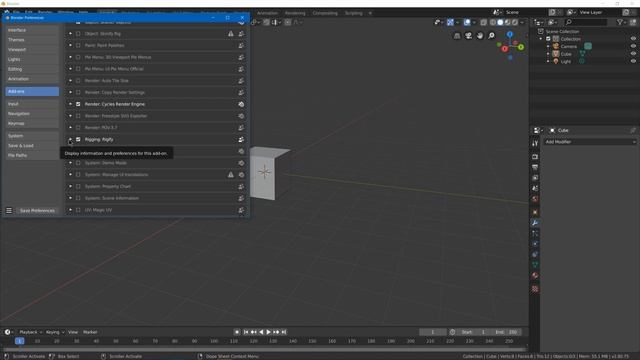Viewport: 640px width, 360px height.
Task: Open the Keying dropdown in timeline
Action: tap(55, 332)
